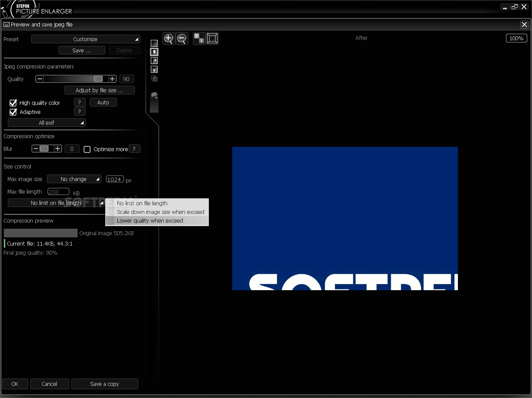This screenshot has height=398, width=532.
Task: Click the Blur value field showing 0
Action: (72, 149)
